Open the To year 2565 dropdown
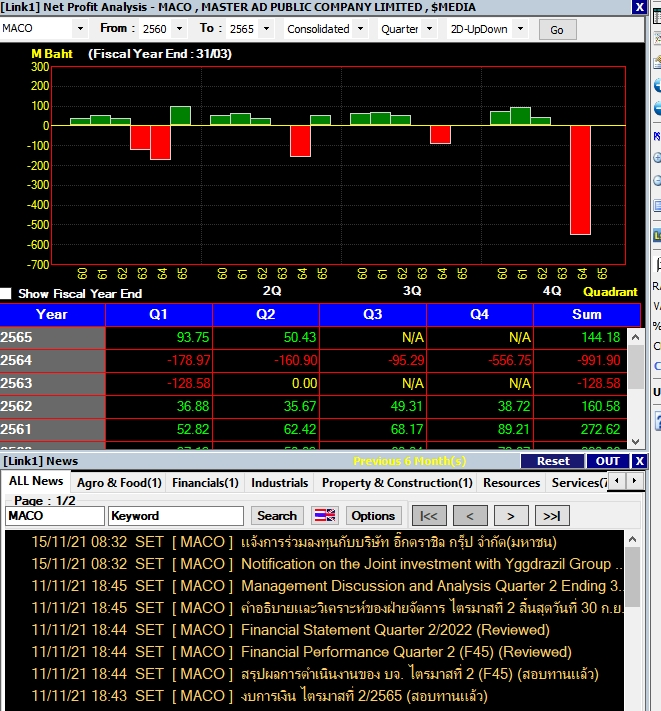The image size is (661, 711). (267, 29)
